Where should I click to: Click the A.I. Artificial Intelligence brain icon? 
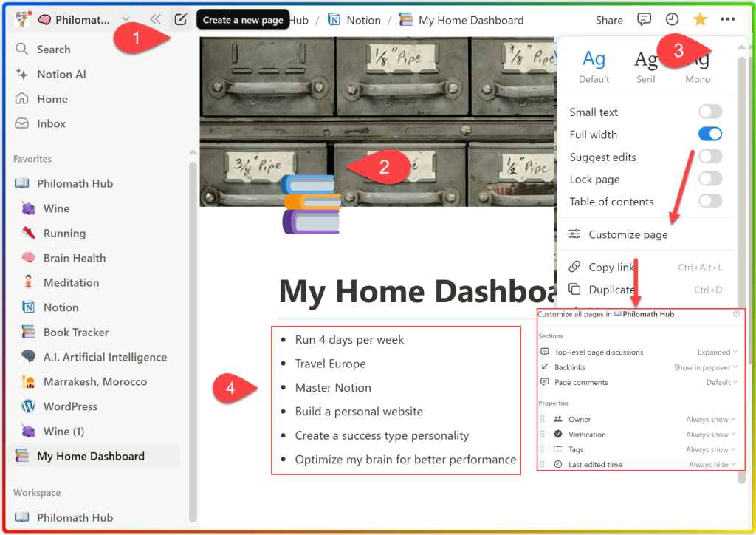(29, 356)
